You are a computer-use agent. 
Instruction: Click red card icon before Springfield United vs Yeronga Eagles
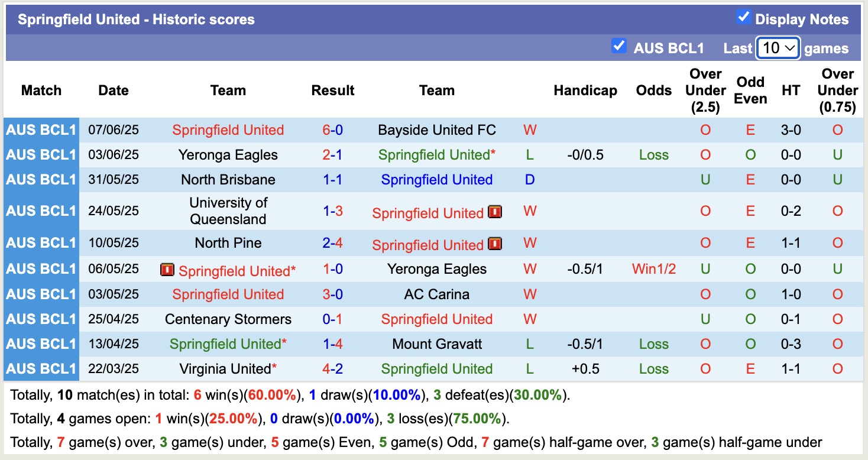pos(167,270)
